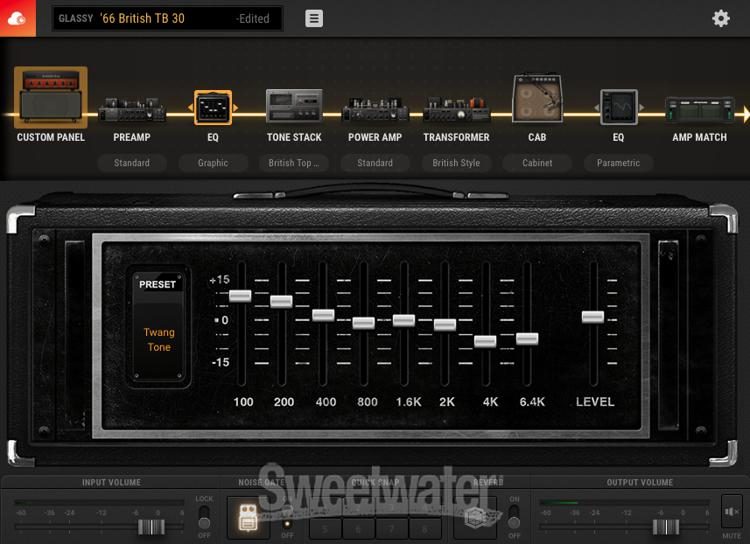750x544 pixels.
Task: Select the Transformer module
Action: point(456,109)
